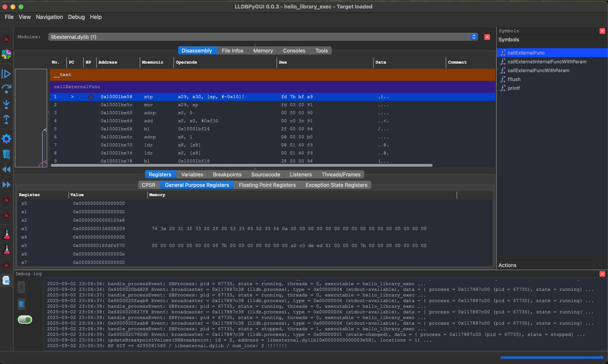Toggle breakpoint on the stp instruction row

(91, 97)
